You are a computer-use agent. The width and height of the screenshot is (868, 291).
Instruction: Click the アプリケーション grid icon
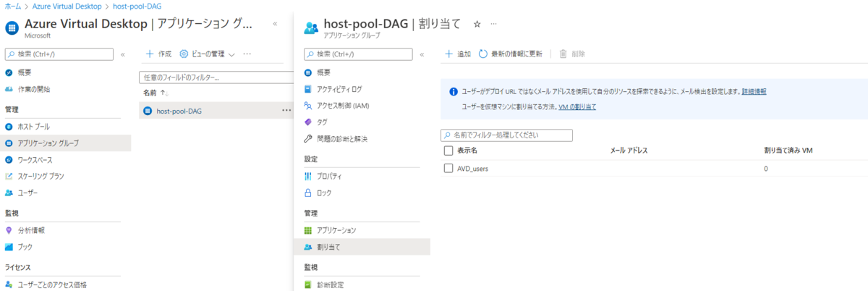[x=309, y=230]
